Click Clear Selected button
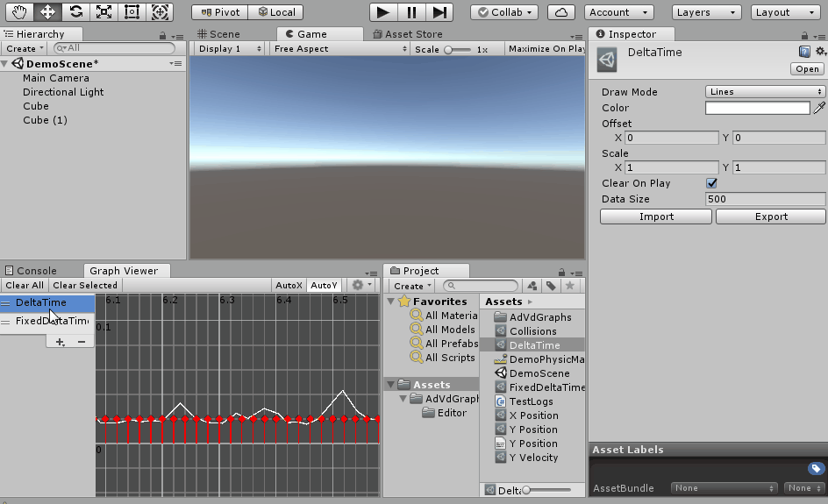The image size is (828, 504). pos(85,286)
